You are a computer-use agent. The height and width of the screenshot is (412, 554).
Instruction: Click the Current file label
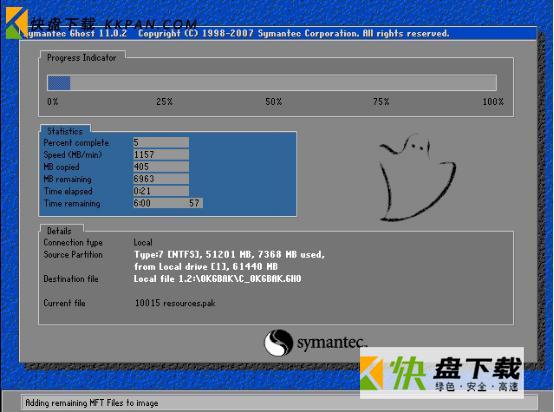click(64, 303)
